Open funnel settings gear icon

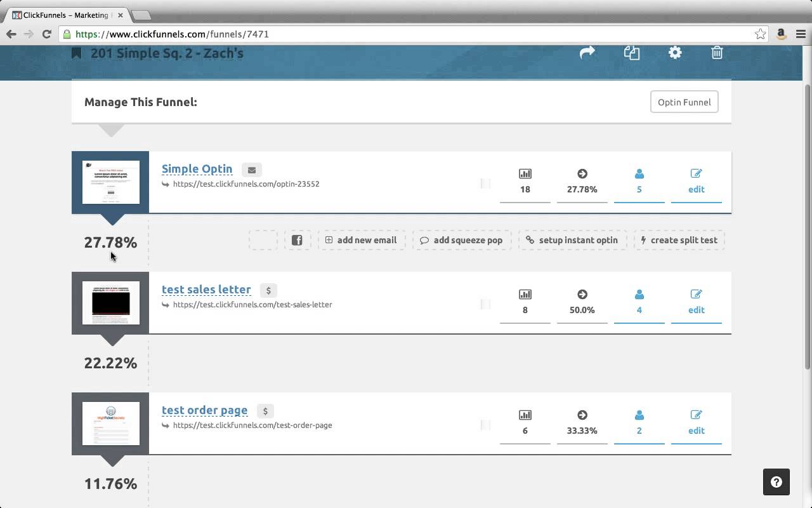coord(675,53)
